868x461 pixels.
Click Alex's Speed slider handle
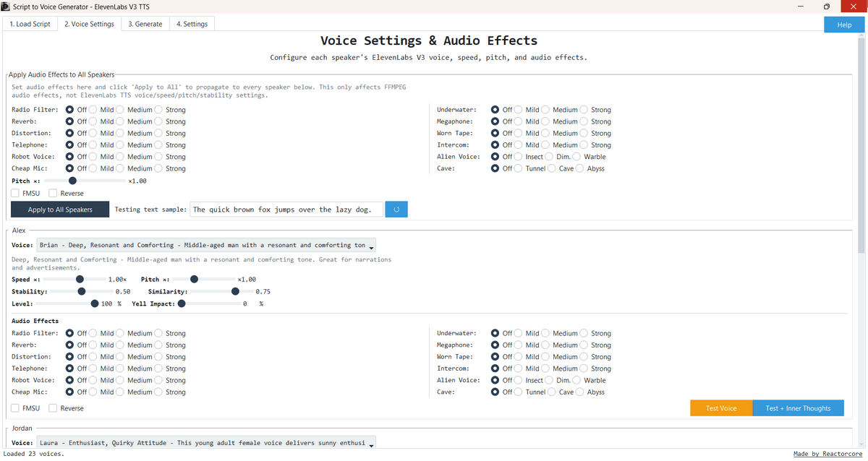click(x=80, y=279)
